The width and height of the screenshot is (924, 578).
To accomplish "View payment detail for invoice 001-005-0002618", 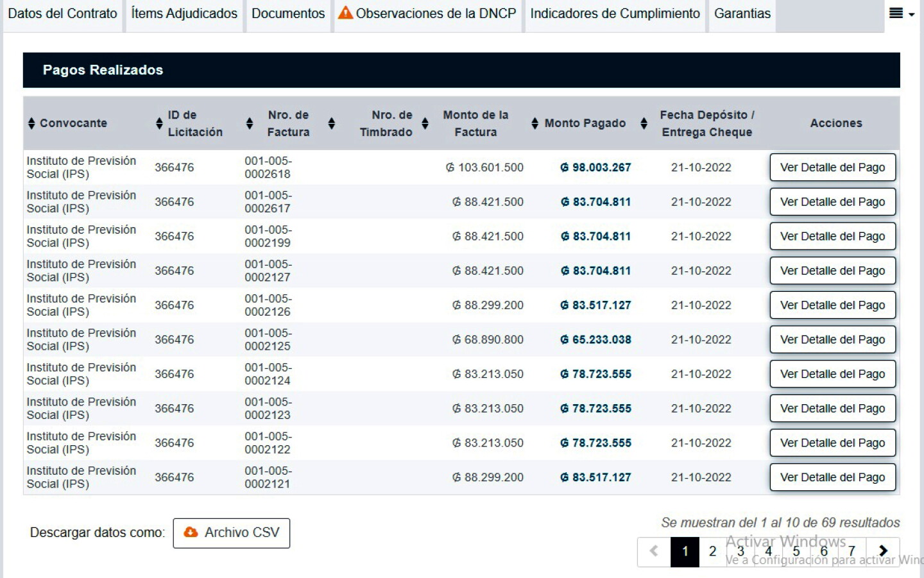I will (832, 167).
